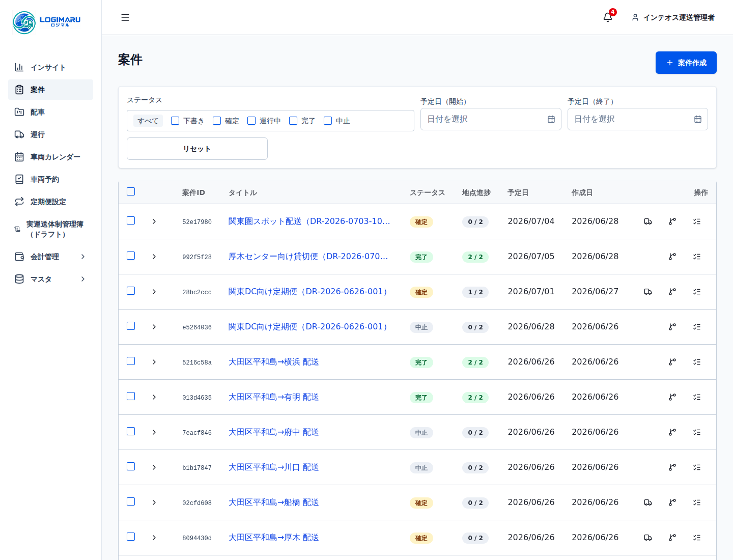The image size is (733, 560).
Task: Select checkbox for row 992f5f28
Action: [131, 256]
